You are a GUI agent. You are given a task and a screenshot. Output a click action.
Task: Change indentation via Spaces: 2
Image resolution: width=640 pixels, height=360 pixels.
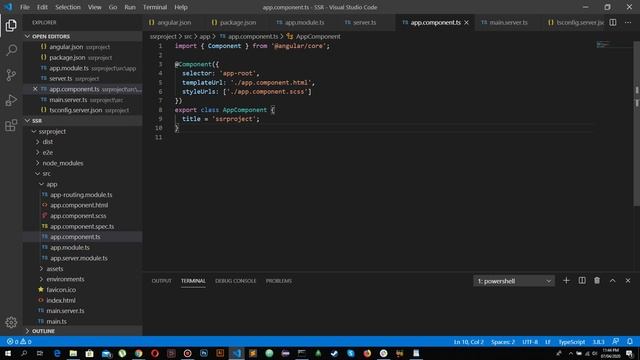coord(503,342)
